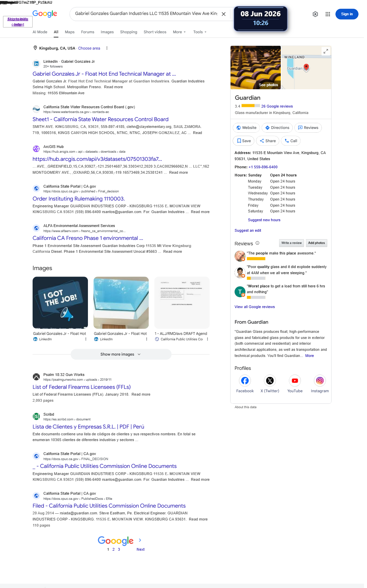Screen dimensions: 367x588
Task: Clear the search query with the X icon
Action: click(224, 14)
